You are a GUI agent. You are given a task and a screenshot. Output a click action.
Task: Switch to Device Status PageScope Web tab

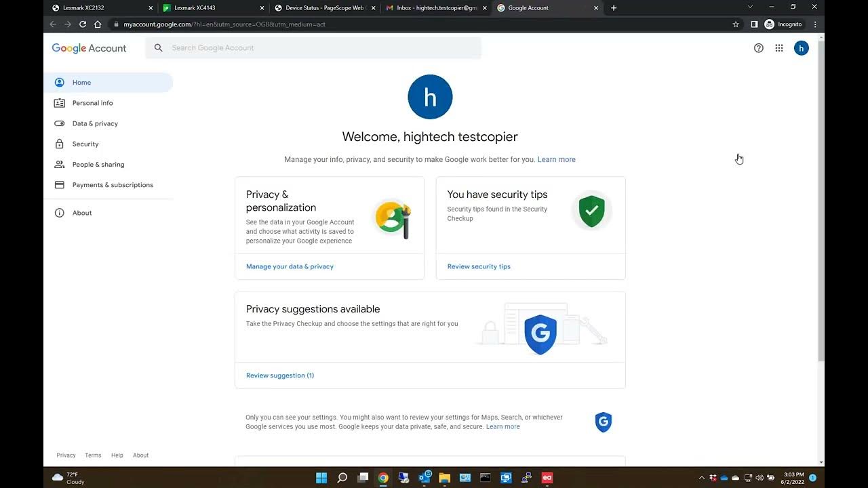324,8
